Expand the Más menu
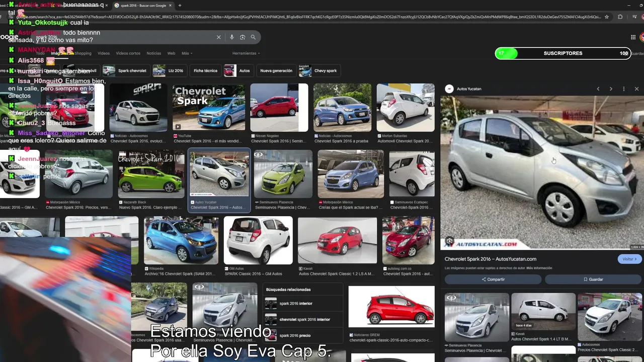Screen dimensions: 644x362 coord(187,53)
